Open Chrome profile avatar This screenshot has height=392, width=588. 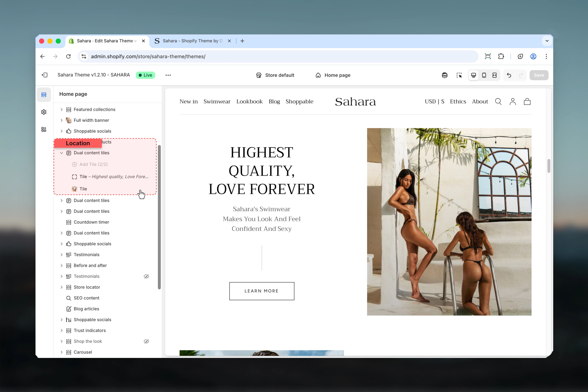pyautogui.click(x=533, y=56)
